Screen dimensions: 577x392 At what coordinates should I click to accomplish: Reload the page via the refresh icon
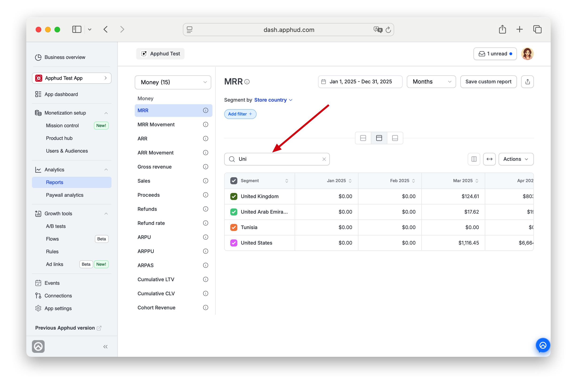tap(388, 30)
